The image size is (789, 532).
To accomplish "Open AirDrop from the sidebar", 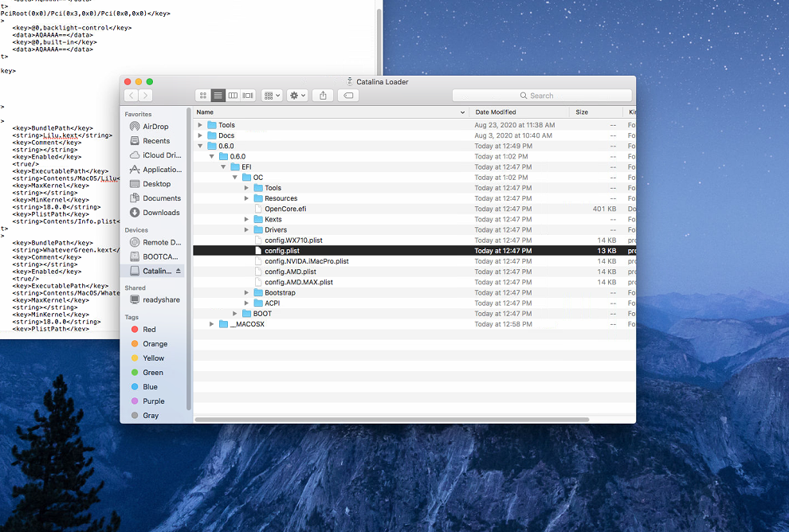I will coord(155,127).
